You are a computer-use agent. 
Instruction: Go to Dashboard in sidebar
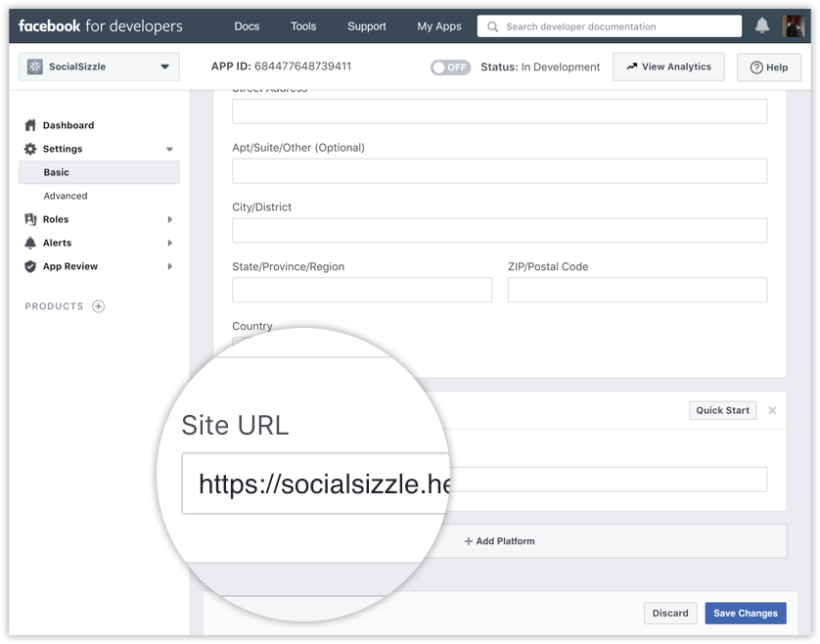click(x=68, y=125)
